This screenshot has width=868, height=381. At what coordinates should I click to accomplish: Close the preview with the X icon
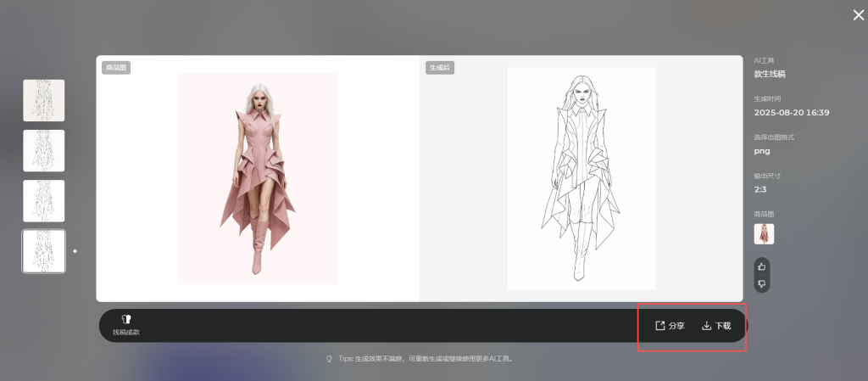click(x=858, y=15)
